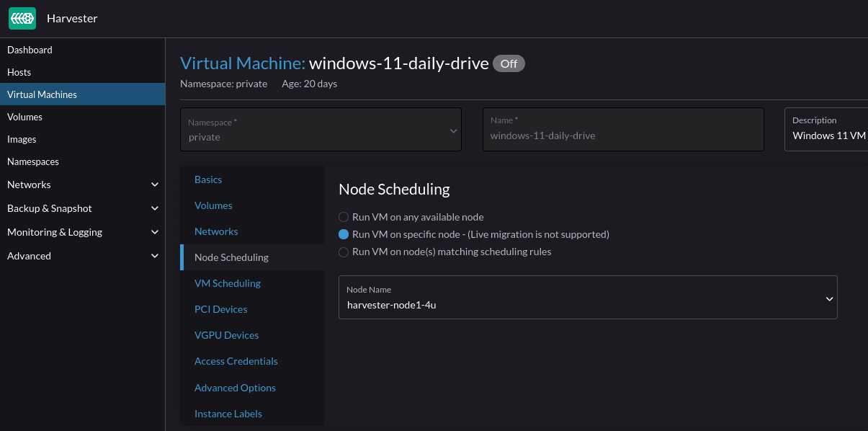Switch to the Basics tab

(x=207, y=179)
